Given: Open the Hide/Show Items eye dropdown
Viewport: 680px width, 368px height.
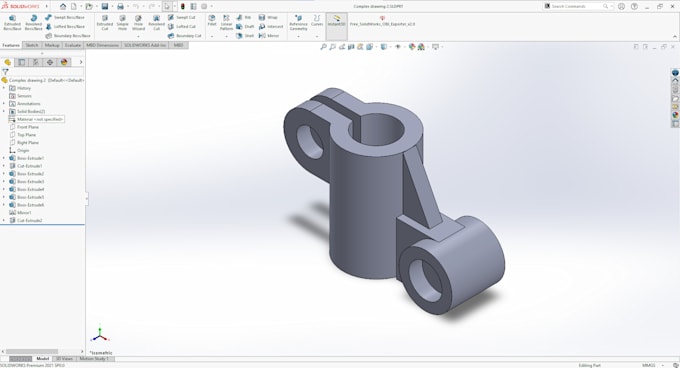Looking at the screenshot, I should [x=398, y=47].
